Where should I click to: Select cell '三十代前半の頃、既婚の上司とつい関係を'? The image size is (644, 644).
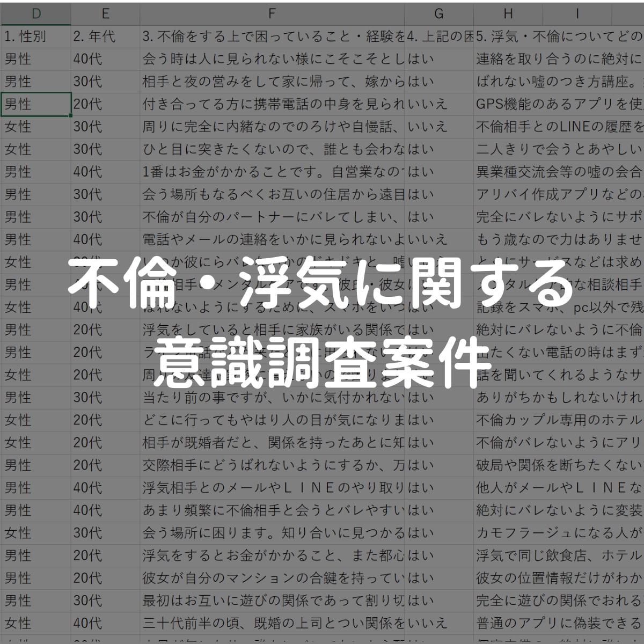(x=272, y=623)
